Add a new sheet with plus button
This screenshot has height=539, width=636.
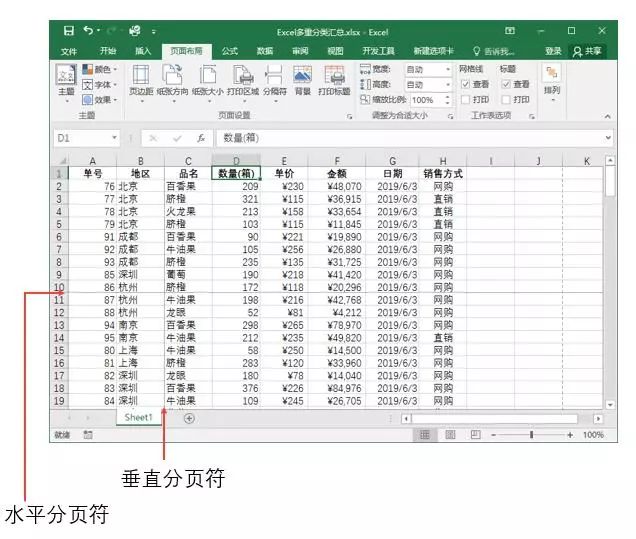[189, 418]
